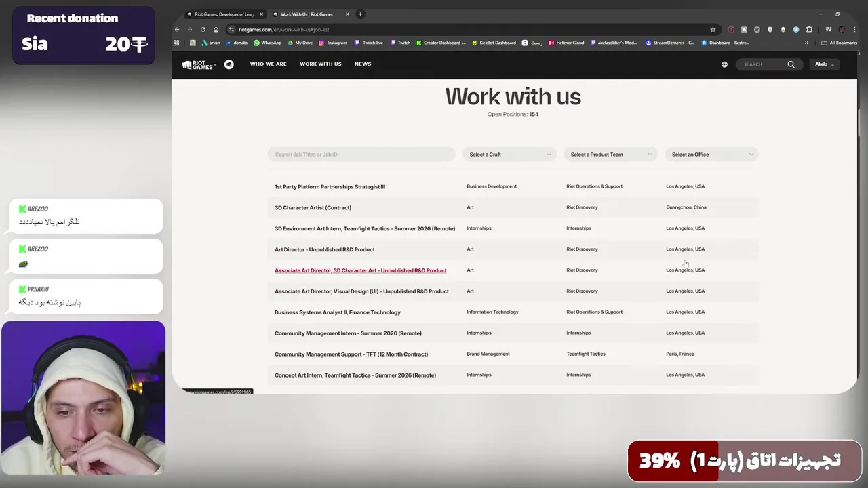Open the apps grid in bookmarks bar

(x=176, y=43)
